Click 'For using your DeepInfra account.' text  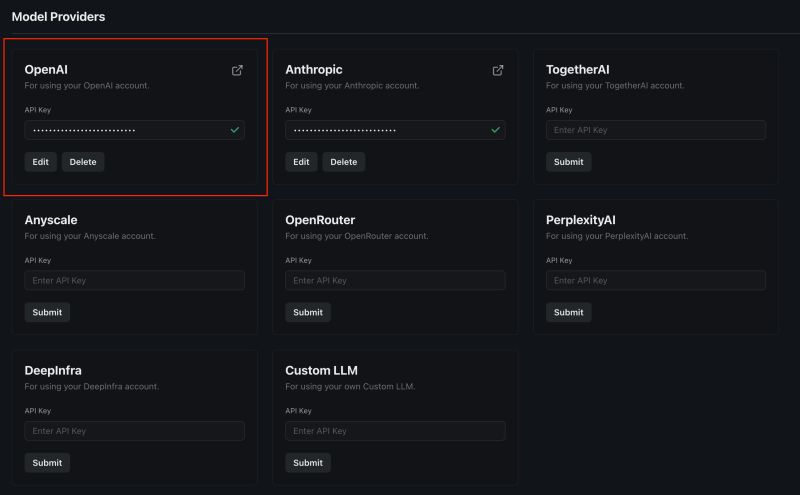pyautogui.click(x=92, y=387)
